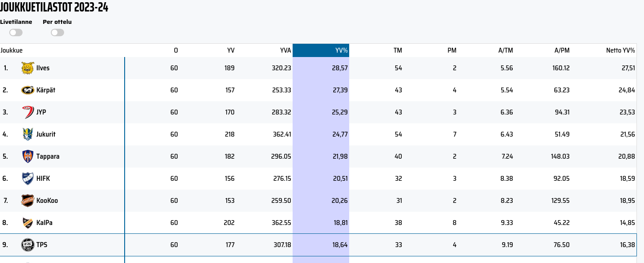Click KooKoo YV% value 20,26

pos(340,201)
